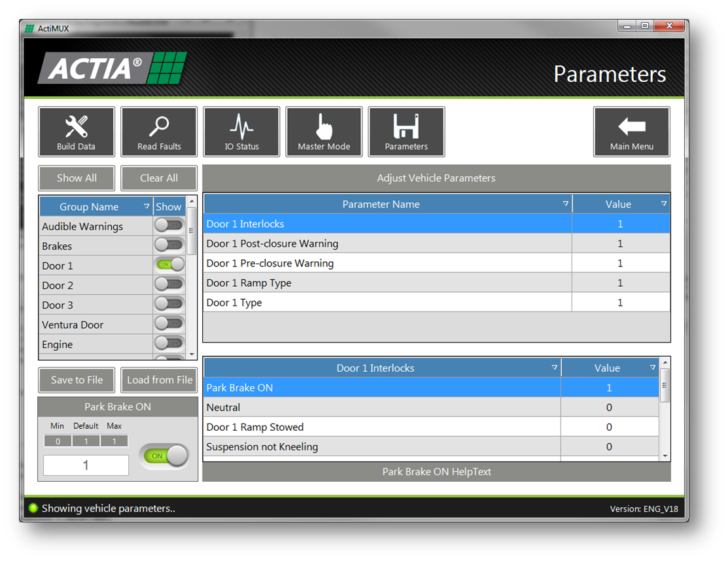
Task: Turn off the Door 1 show toggle
Action: click(x=169, y=264)
